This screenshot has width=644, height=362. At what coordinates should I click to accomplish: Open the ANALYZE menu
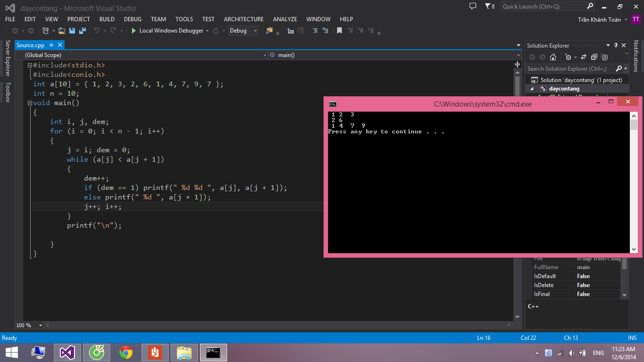pos(285,19)
